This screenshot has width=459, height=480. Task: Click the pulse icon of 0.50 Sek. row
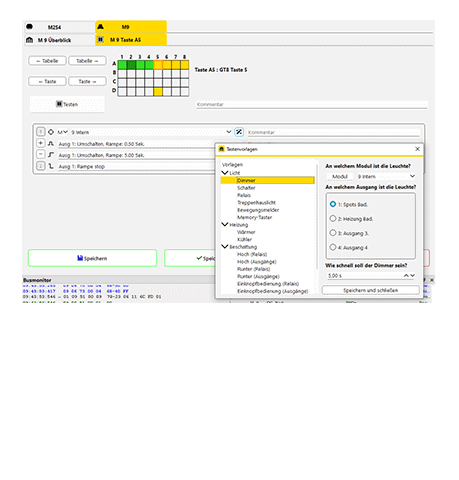[51, 143]
